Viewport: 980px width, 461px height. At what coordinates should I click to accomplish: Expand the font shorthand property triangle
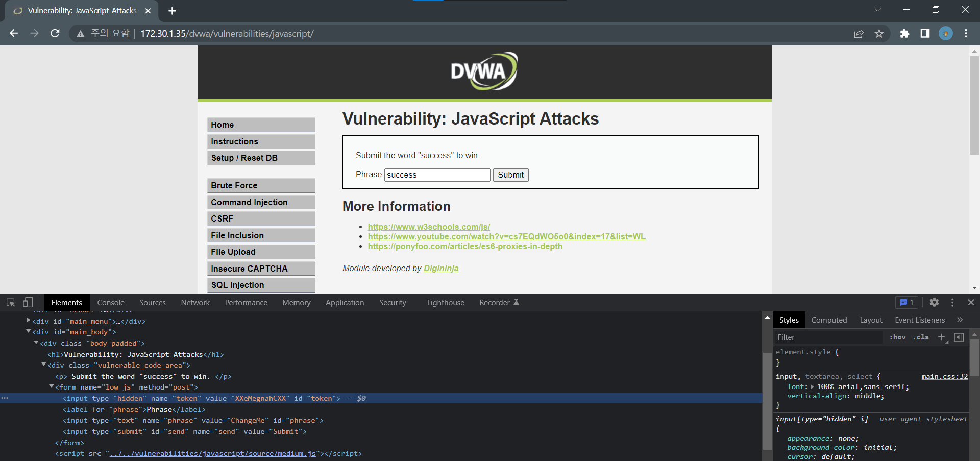click(812, 386)
